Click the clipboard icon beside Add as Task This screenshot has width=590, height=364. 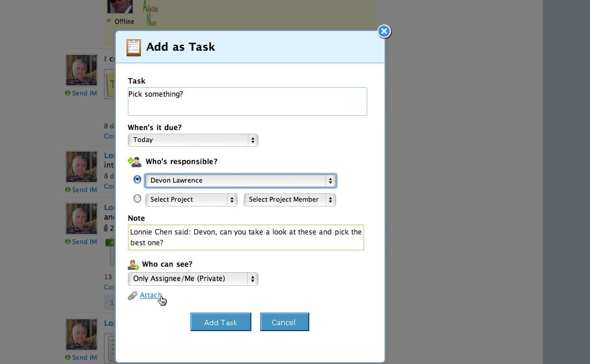pos(134,47)
